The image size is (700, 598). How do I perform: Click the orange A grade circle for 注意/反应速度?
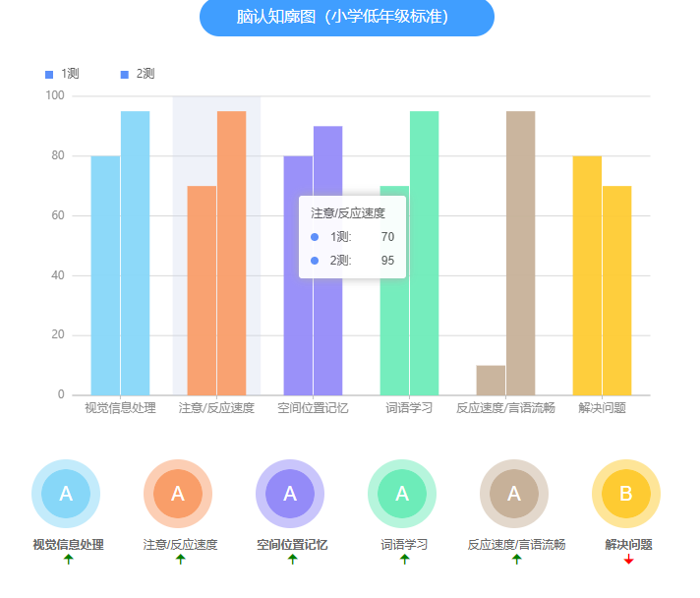tap(178, 494)
